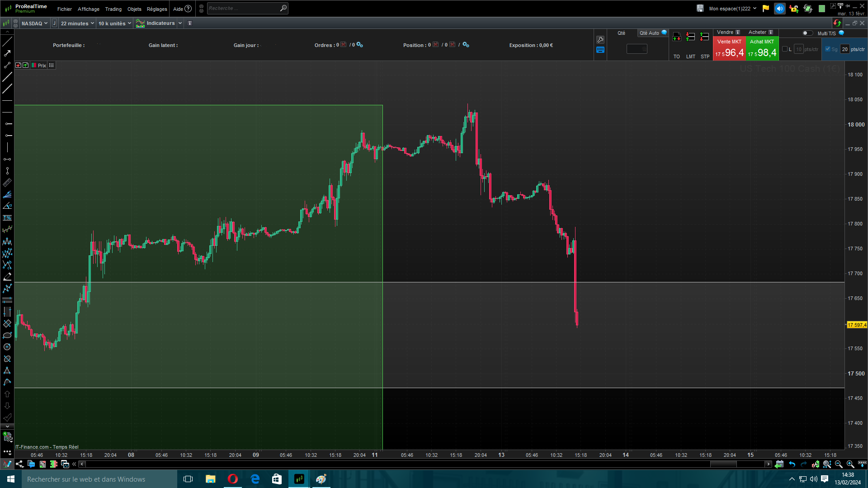The width and height of the screenshot is (868, 488).
Task: Select the Fibonacci percent drawing tool
Action: point(7,218)
